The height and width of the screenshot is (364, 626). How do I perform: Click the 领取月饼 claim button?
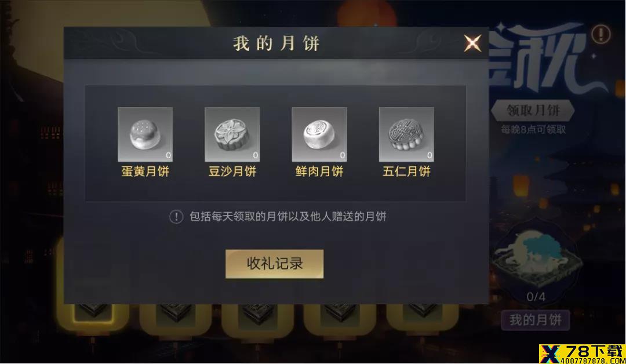point(533,110)
